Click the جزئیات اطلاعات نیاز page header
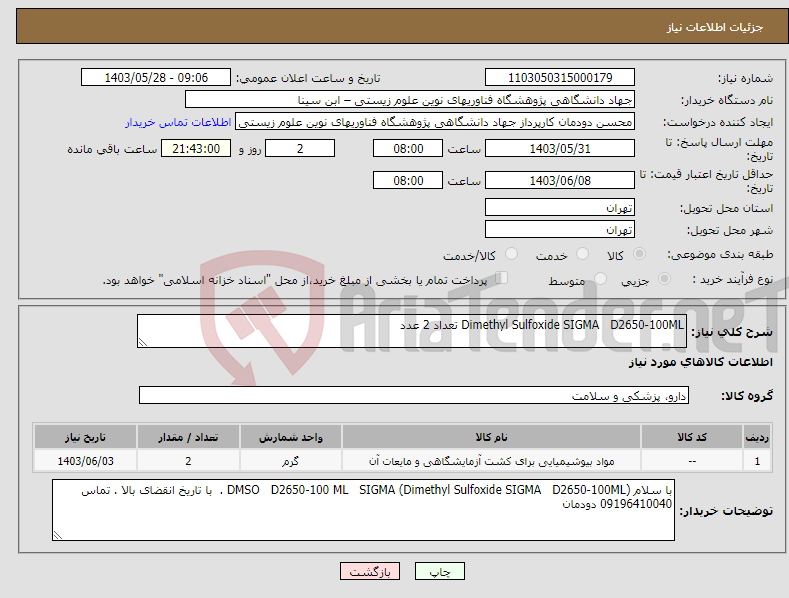 tap(715, 27)
